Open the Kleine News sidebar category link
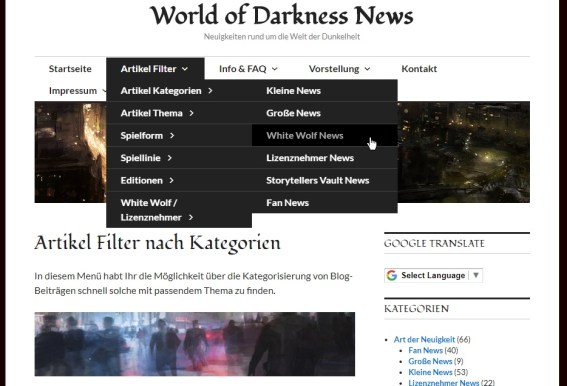This screenshot has width=567, height=386. click(430, 372)
